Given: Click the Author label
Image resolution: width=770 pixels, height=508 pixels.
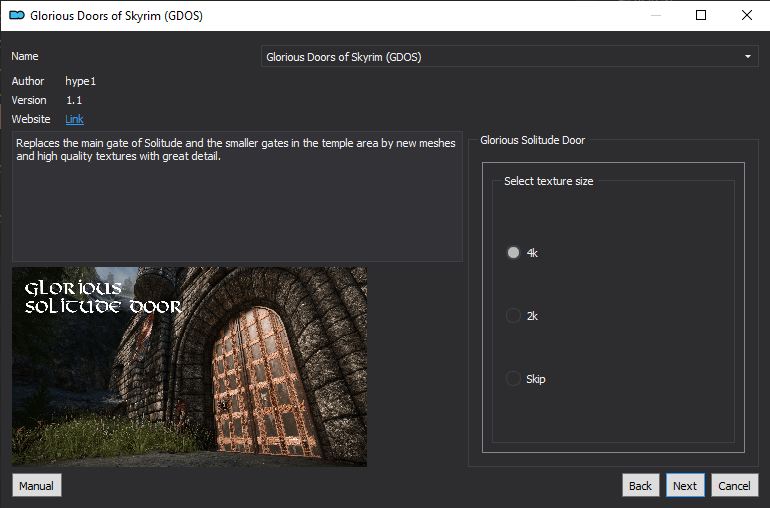Looking at the screenshot, I should click(28, 81).
